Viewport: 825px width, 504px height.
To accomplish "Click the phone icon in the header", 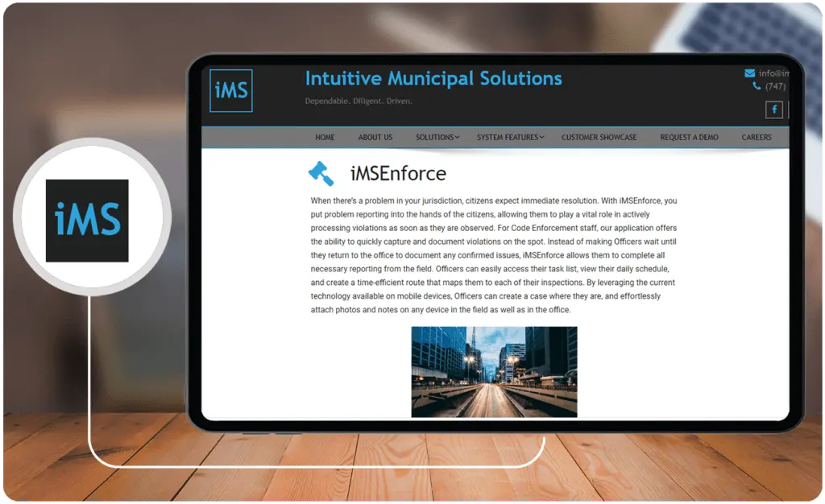I will pos(757,85).
